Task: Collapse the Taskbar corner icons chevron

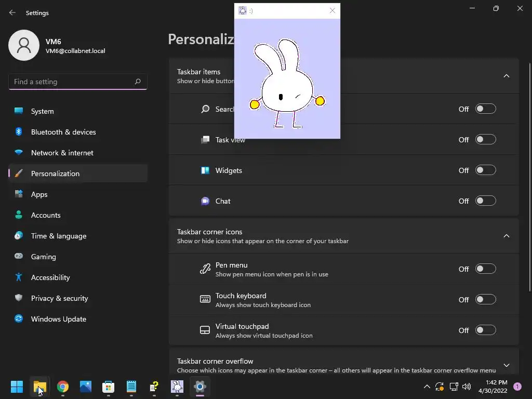Action: tap(506, 236)
